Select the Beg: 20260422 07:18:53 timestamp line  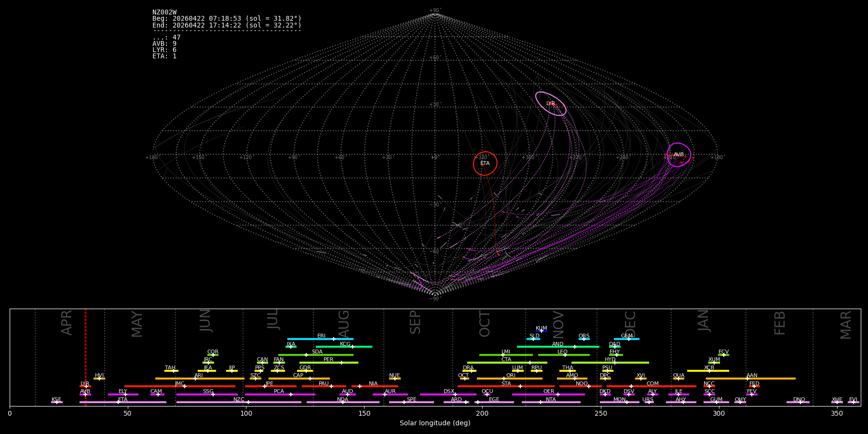click(x=227, y=19)
